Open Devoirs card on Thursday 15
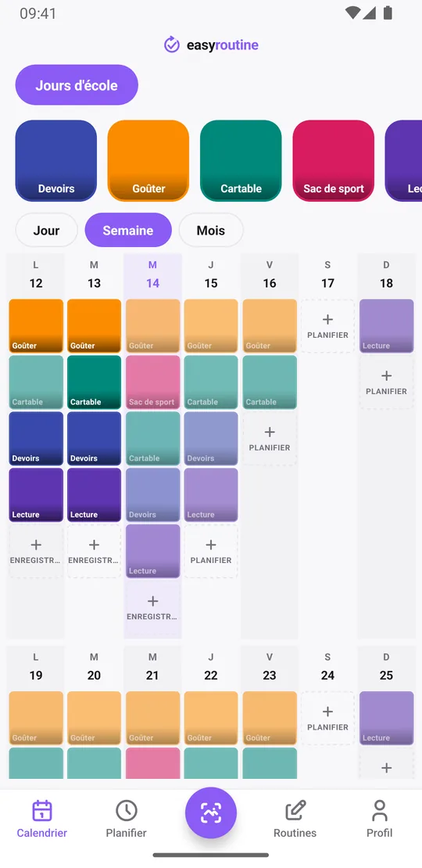This screenshot has width=422, height=868. click(211, 439)
